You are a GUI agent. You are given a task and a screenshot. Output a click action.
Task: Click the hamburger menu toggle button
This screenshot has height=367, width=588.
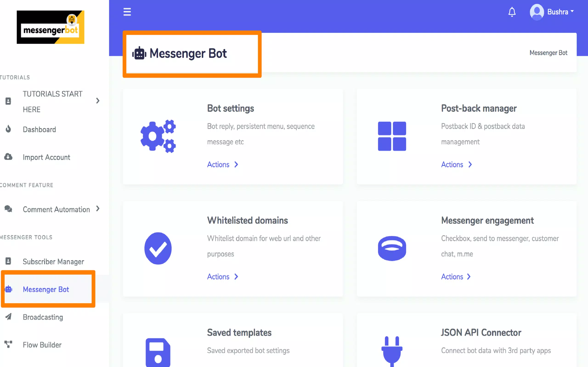127,11
